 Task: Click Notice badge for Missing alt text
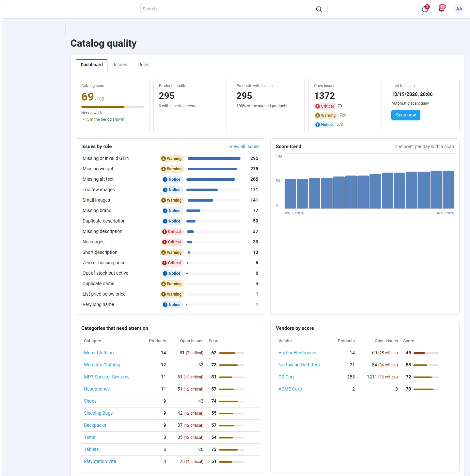point(172,179)
